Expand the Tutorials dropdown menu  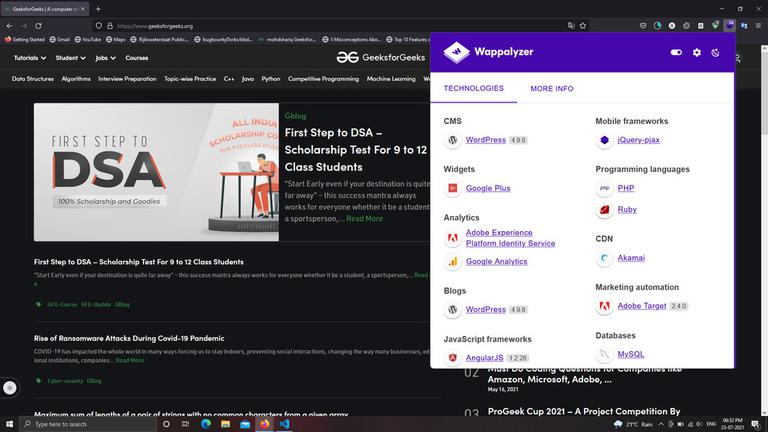tap(29, 58)
